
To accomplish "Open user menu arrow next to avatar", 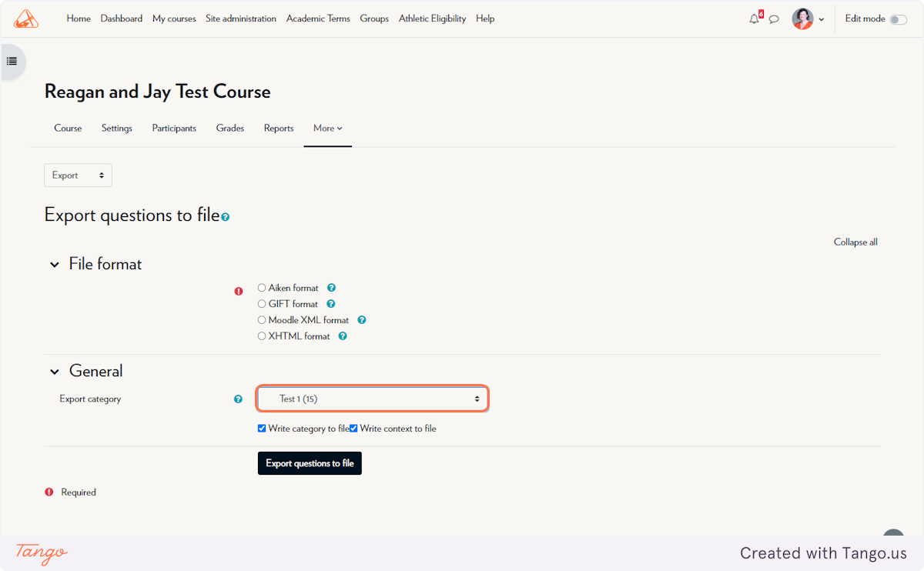I will pos(822,20).
